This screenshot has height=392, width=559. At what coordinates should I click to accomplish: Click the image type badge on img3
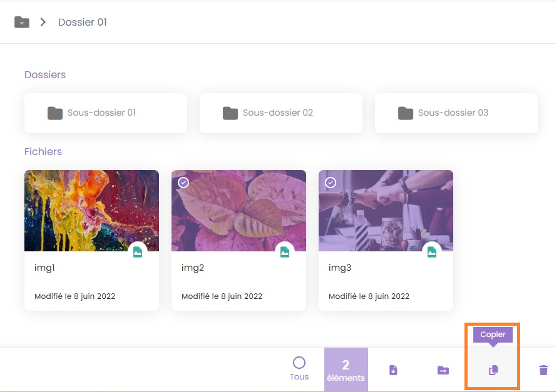point(431,252)
